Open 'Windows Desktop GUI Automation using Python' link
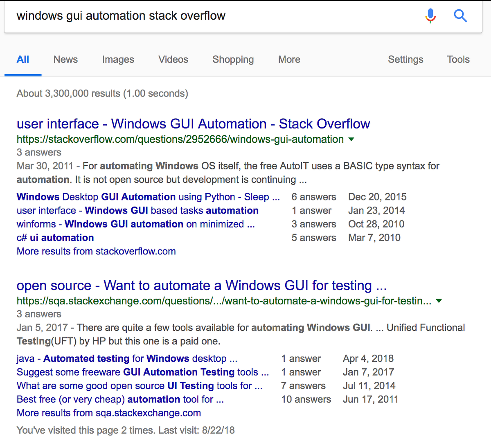 point(147,197)
